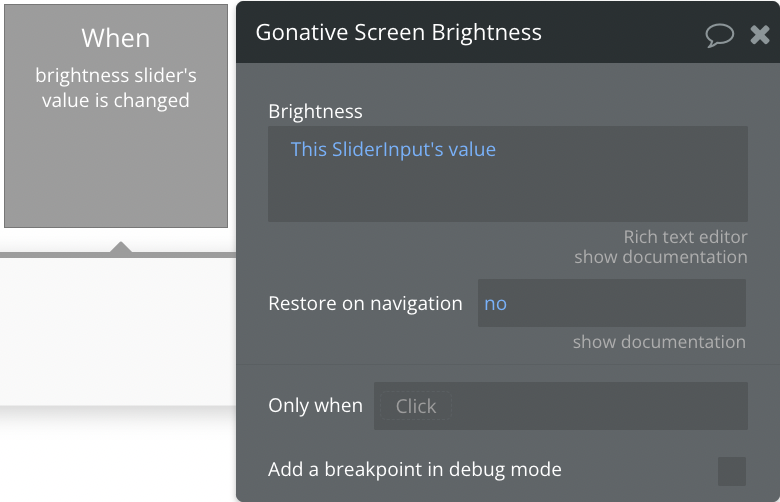Show documentation for Brightness field
The width and height of the screenshot is (780, 502).
coord(661,257)
